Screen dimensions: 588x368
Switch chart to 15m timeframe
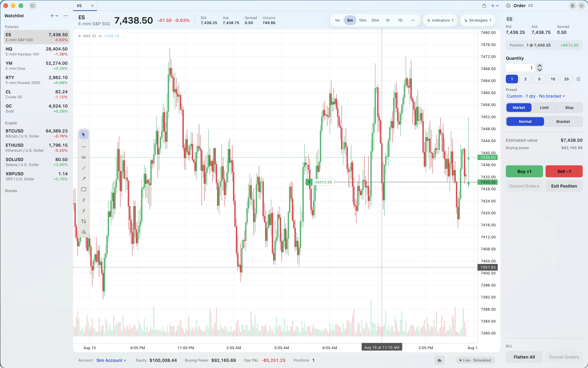point(362,20)
